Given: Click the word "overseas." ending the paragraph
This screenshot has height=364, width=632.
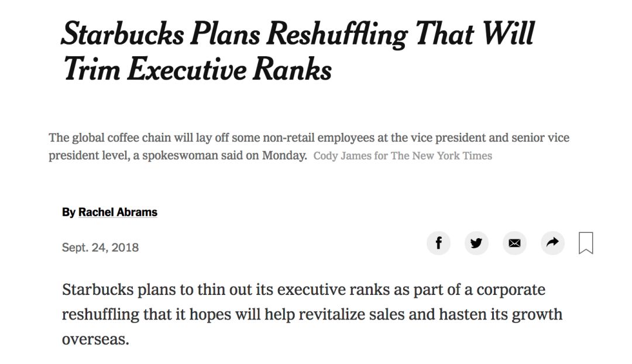Looking at the screenshot, I should tap(95, 339).
